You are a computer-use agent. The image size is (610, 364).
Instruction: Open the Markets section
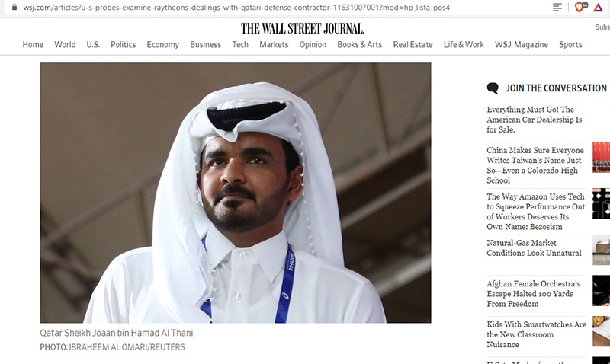[x=274, y=45]
